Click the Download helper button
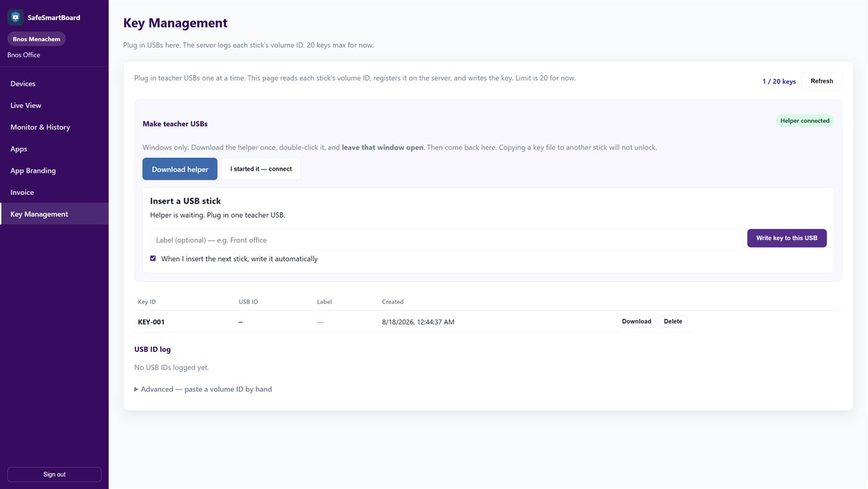The height and width of the screenshot is (489, 868). coord(180,169)
